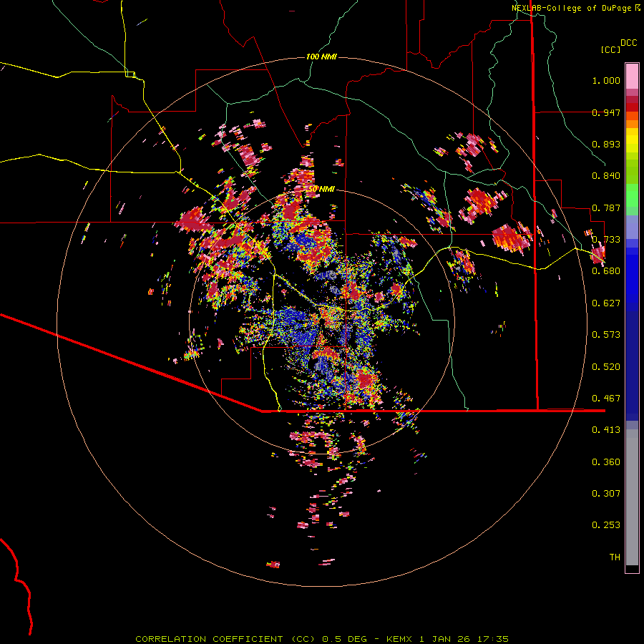Click the 0.733 scale label
Image resolution: width=644 pixels, height=644 pixels.
tap(606, 240)
